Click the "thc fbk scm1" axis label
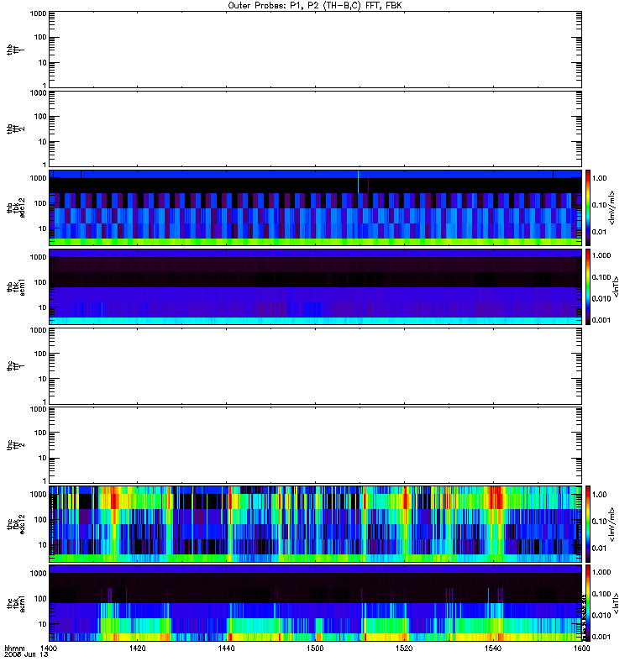Screen dimensions: 630x672 15,603
